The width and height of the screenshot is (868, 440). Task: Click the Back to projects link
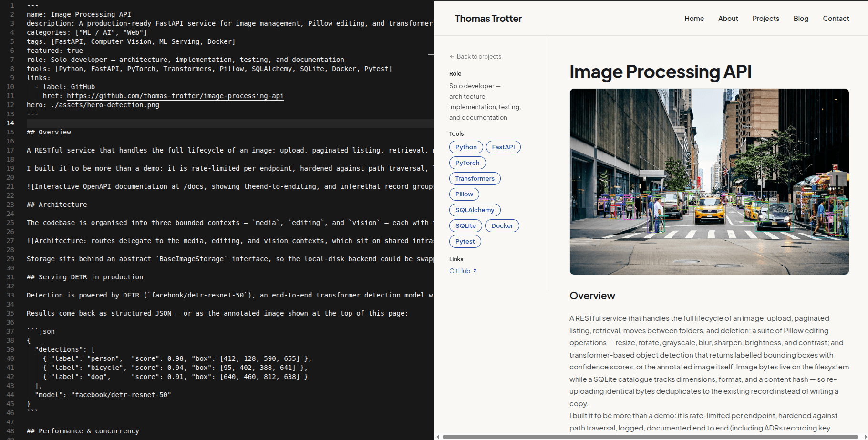click(x=475, y=56)
